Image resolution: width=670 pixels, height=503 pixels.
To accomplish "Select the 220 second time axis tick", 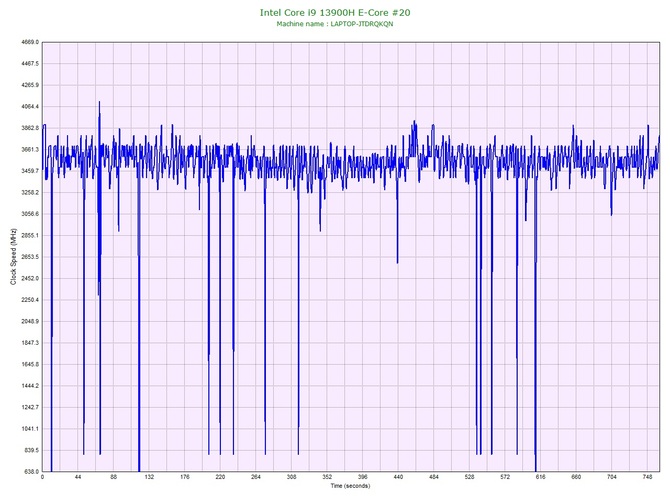I will (220, 478).
